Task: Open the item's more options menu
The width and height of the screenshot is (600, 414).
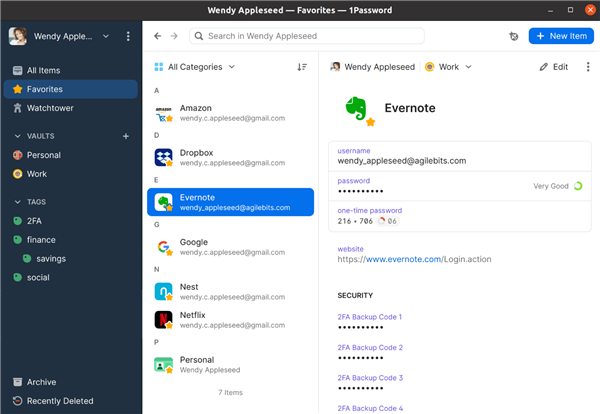Action: click(588, 67)
